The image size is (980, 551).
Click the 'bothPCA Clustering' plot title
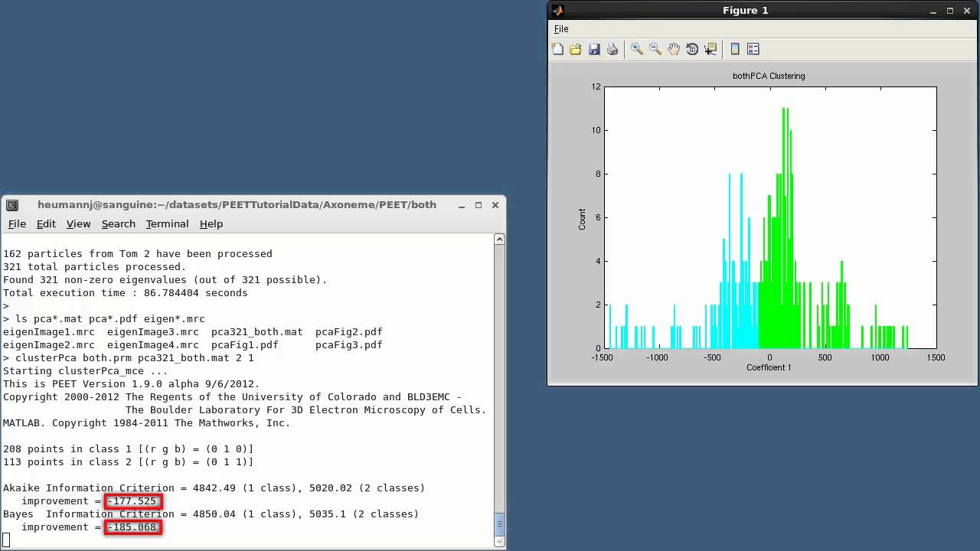click(769, 76)
